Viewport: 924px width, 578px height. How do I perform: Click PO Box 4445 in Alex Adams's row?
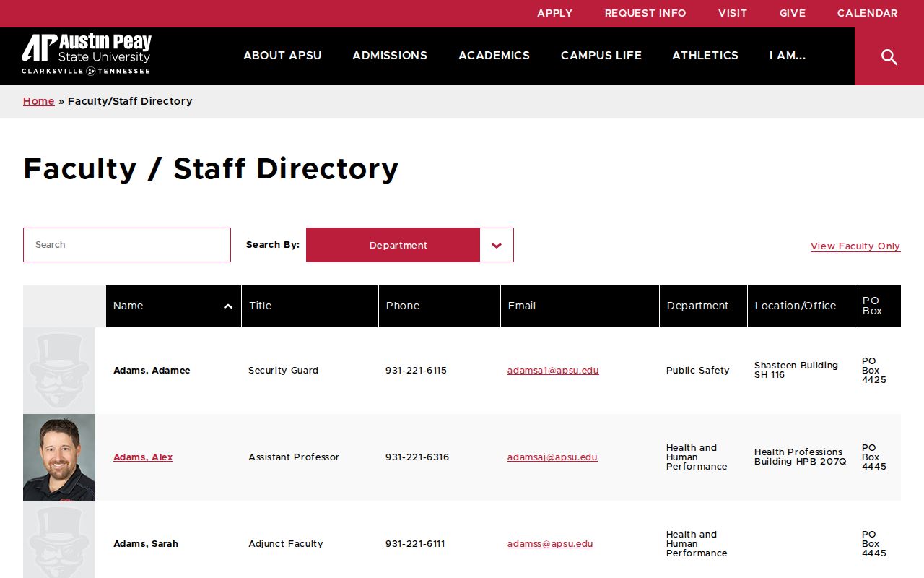pyautogui.click(x=874, y=457)
